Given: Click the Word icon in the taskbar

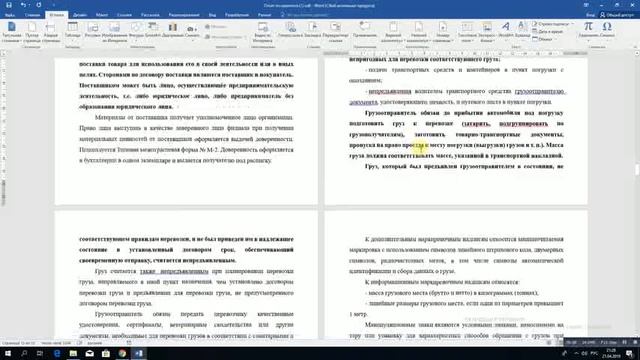Looking at the screenshot, I should tap(139, 353).
